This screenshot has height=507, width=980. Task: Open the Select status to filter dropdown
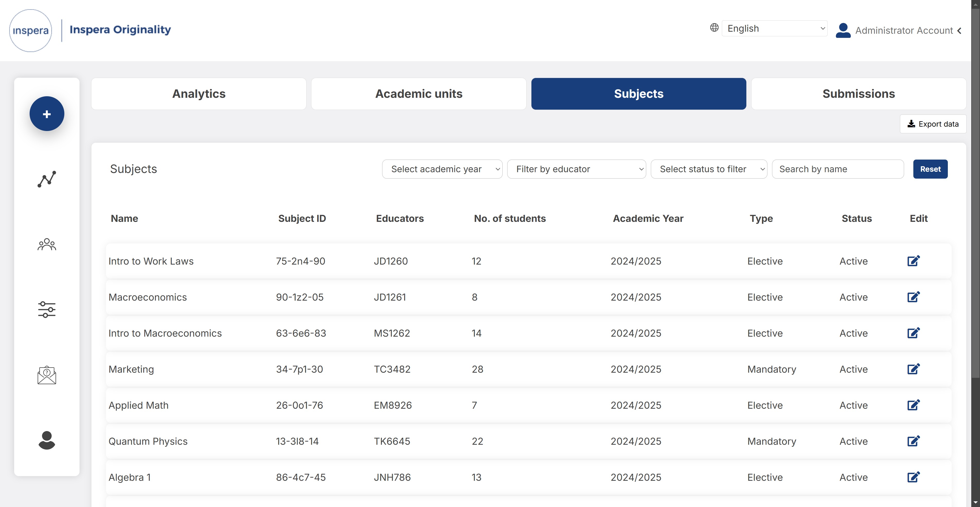click(x=709, y=169)
